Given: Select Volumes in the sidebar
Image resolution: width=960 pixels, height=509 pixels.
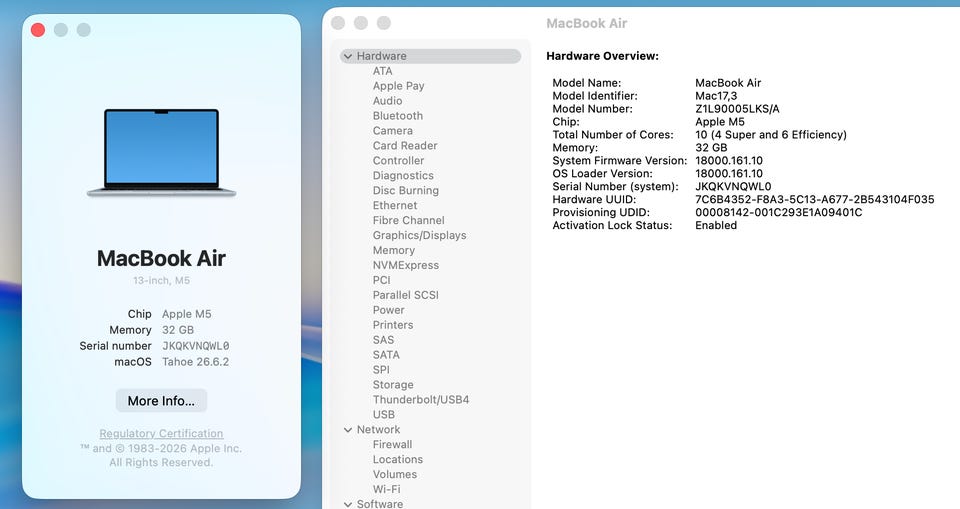Looking at the screenshot, I should pyautogui.click(x=394, y=474).
